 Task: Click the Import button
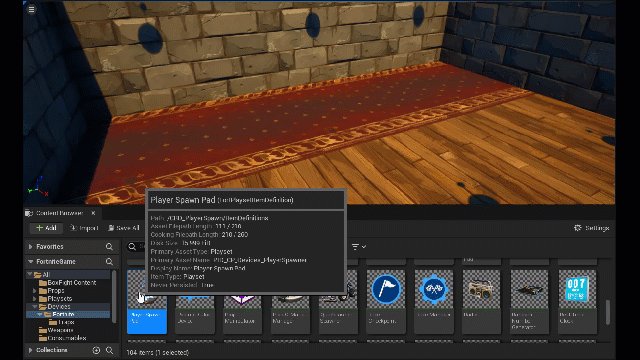(x=84, y=228)
